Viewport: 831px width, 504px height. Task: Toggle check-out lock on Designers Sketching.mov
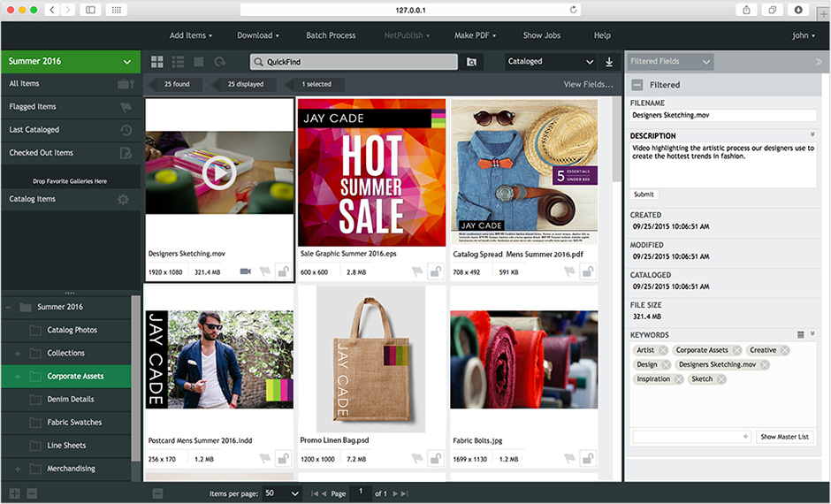(284, 271)
